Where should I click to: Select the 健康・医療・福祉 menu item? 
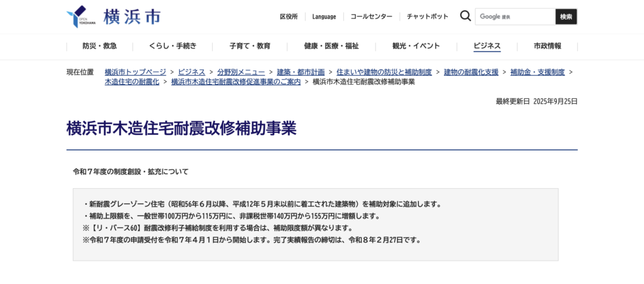click(x=331, y=46)
